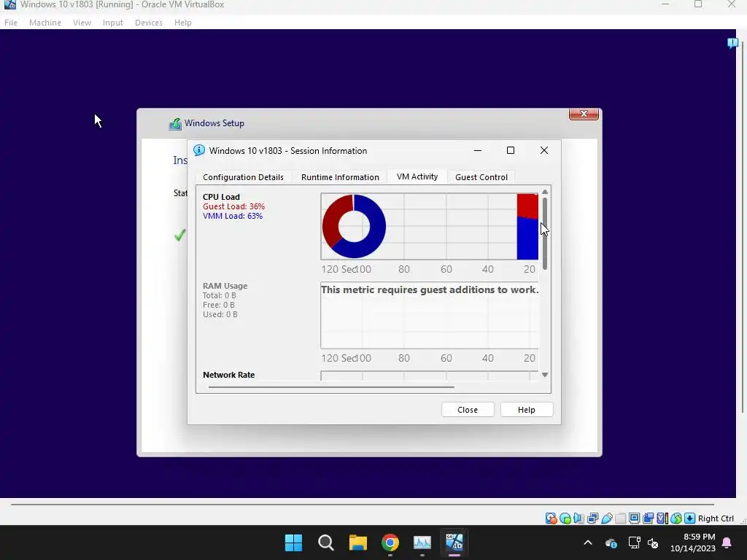Click the OneDrive cloud tray icon
747x560 pixels.
click(x=611, y=542)
